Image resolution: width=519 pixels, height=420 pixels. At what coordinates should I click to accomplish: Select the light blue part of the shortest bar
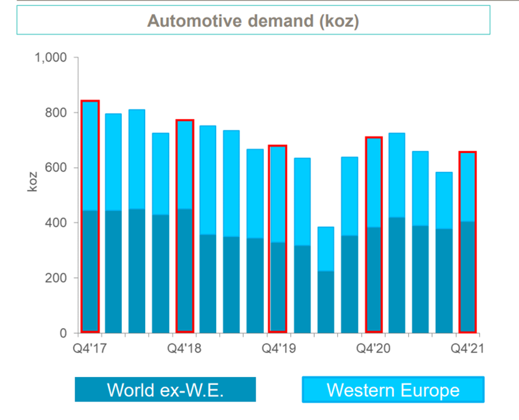[x=325, y=249]
